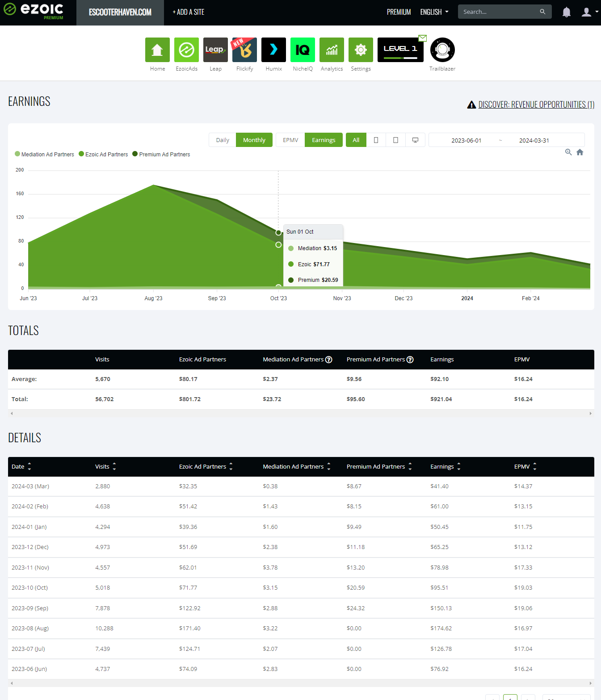Toggle Premium Ad Partners legend series
This screenshot has height=700, width=601.
coord(161,154)
